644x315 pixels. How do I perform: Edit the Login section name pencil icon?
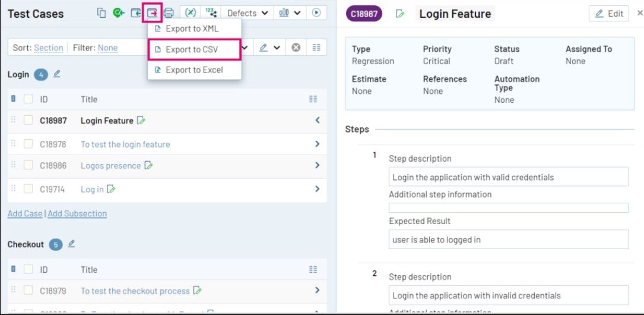[57, 74]
